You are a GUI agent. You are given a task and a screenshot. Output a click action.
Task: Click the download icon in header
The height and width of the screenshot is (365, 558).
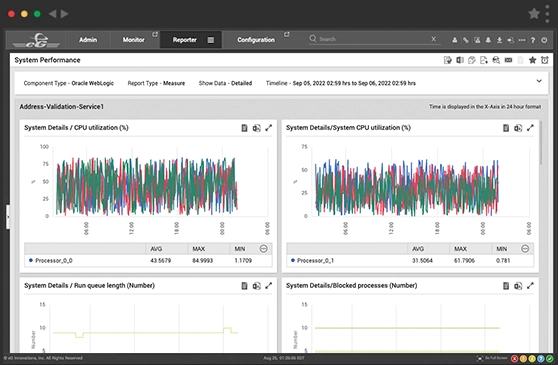pyautogui.click(x=499, y=40)
